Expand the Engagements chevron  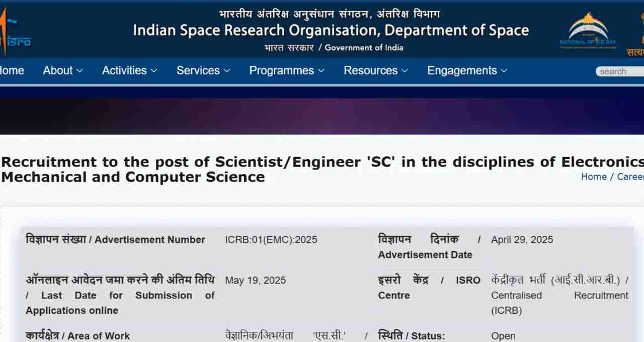(x=504, y=71)
